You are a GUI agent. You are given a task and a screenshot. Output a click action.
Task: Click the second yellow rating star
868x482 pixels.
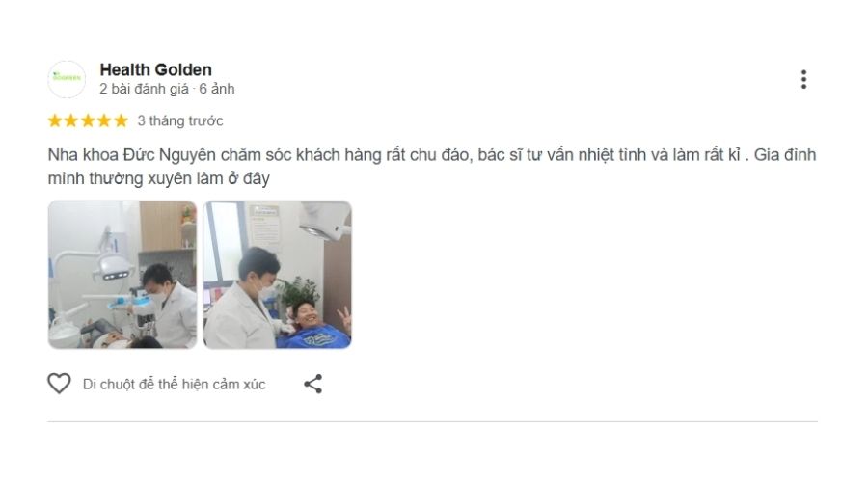(x=70, y=120)
